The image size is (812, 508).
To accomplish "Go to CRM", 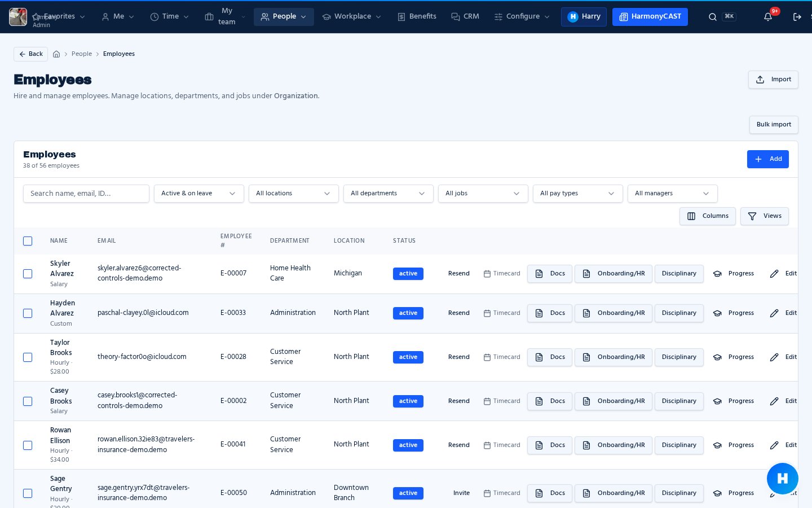I will (465, 17).
